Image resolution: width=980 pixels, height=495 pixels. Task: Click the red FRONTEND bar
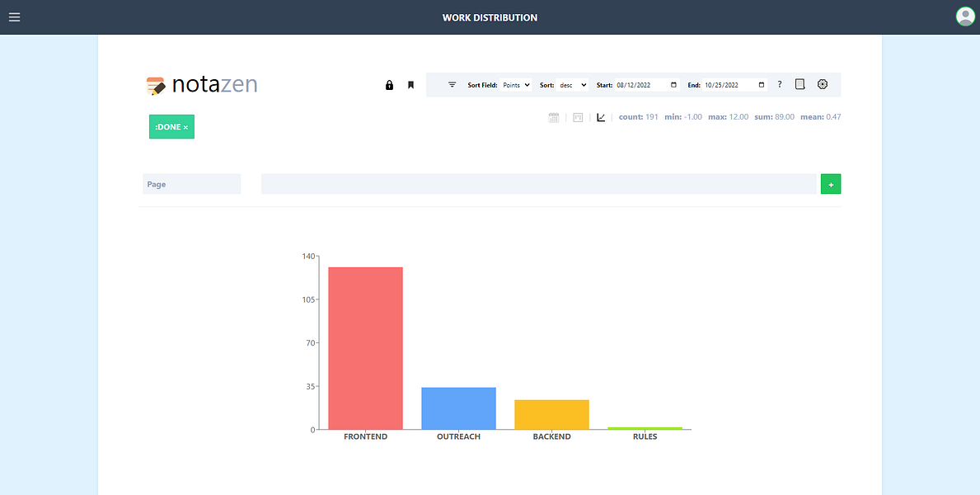366,348
